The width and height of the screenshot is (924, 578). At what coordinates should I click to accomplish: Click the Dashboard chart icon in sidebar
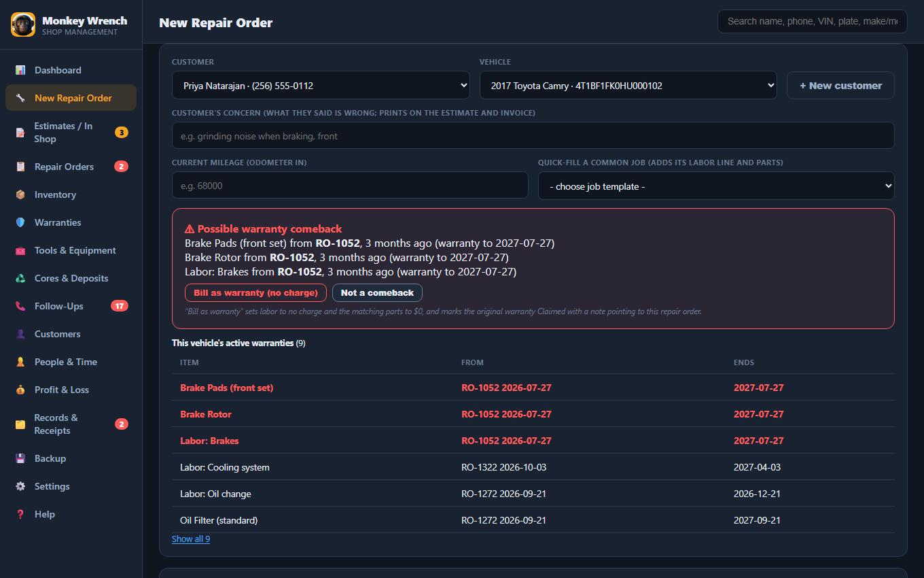20,70
